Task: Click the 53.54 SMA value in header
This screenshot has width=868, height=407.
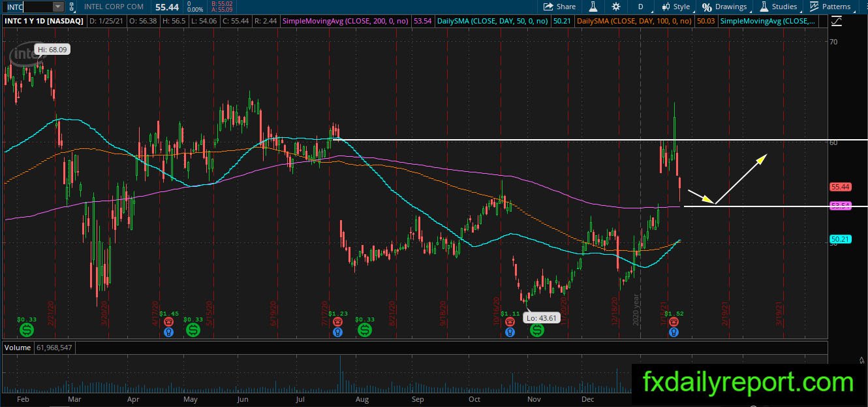Action: (x=423, y=21)
